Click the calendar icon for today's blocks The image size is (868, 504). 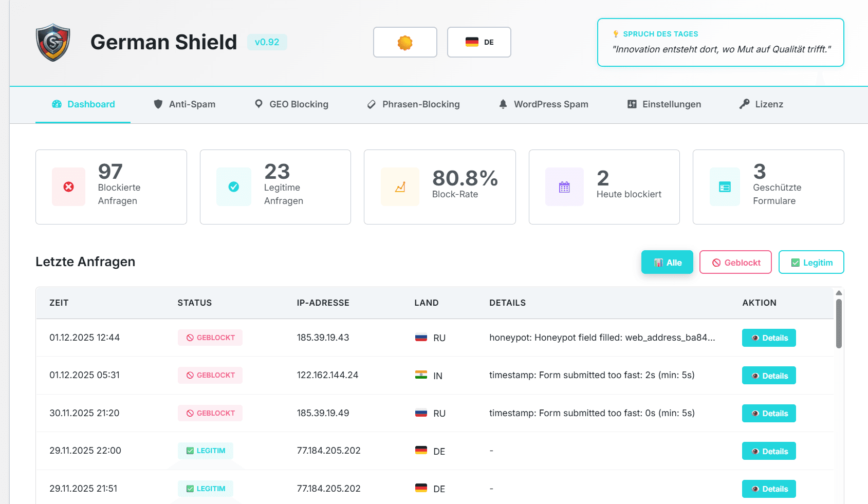click(564, 186)
